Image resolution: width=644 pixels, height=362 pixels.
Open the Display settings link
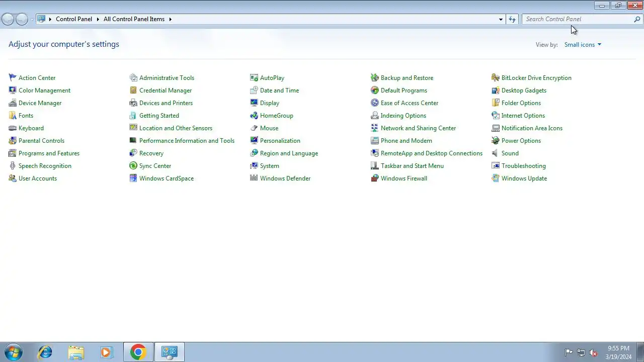pyautogui.click(x=270, y=103)
